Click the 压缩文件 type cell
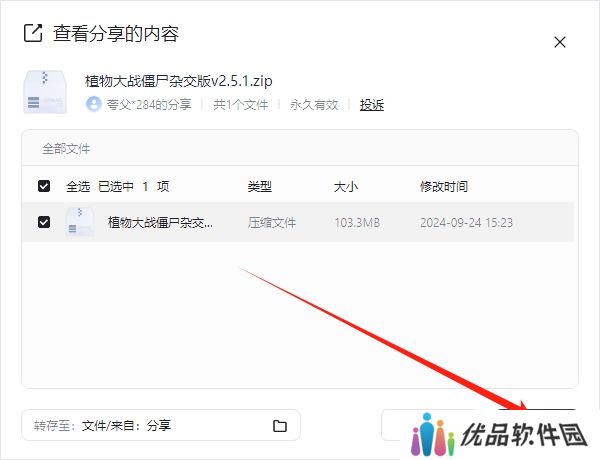Image resolution: width=600 pixels, height=460 pixels. click(x=272, y=222)
